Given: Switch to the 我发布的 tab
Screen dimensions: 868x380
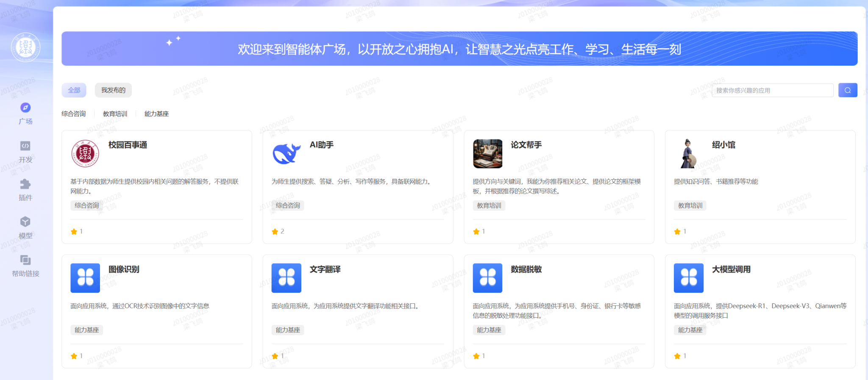Looking at the screenshot, I should coord(113,90).
